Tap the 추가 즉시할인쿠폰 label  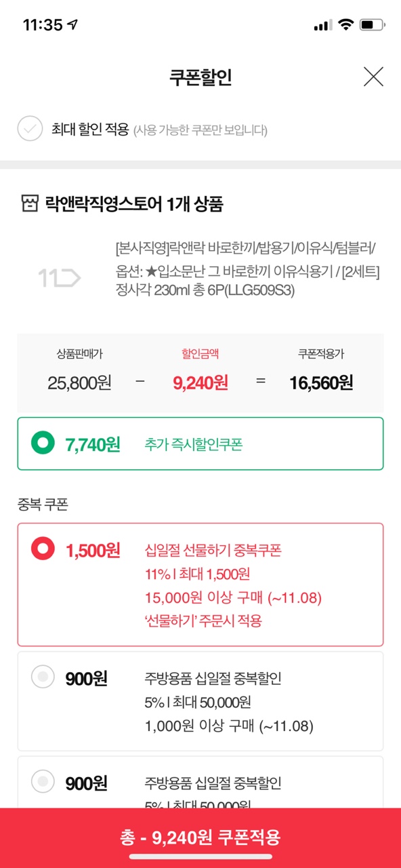[x=194, y=445]
